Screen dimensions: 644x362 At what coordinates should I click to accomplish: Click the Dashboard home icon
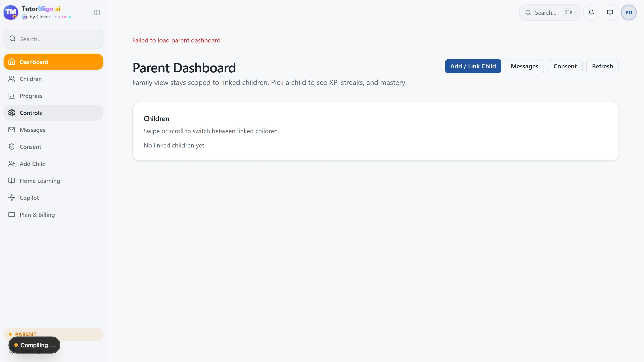coord(12,62)
